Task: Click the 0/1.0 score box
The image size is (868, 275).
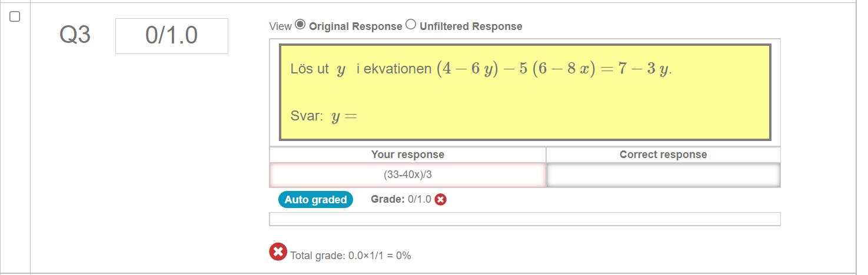Action: 171,36
